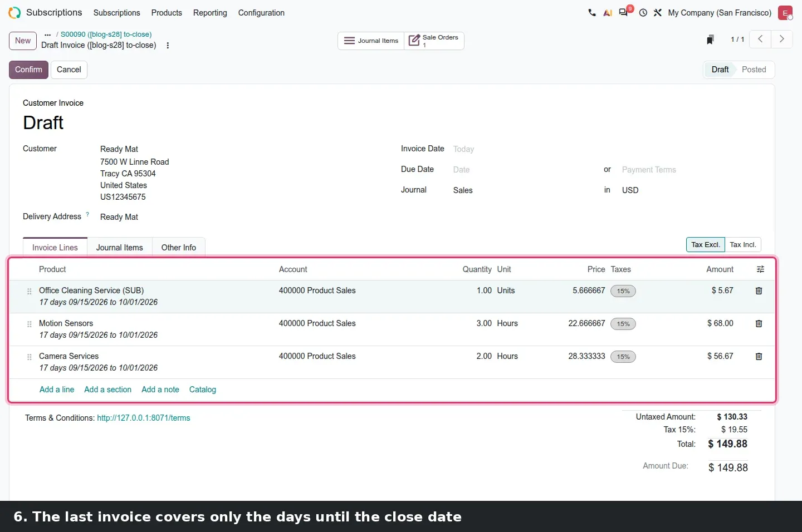The image size is (802, 532).
Task: Open the Configuration menu
Action: pyautogui.click(x=261, y=12)
